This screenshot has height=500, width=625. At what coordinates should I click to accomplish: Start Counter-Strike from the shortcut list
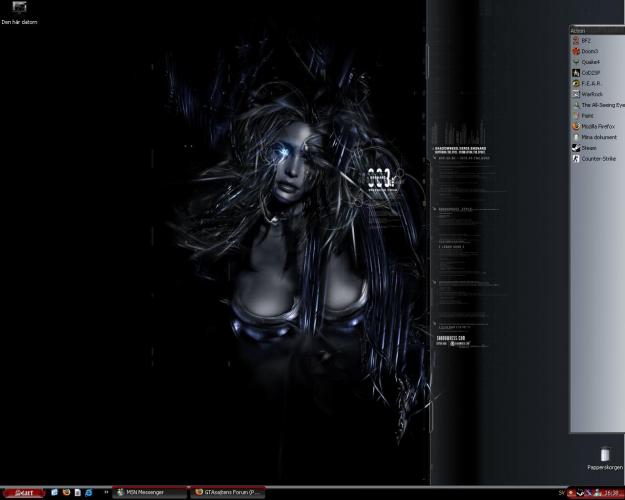click(596, 158)
